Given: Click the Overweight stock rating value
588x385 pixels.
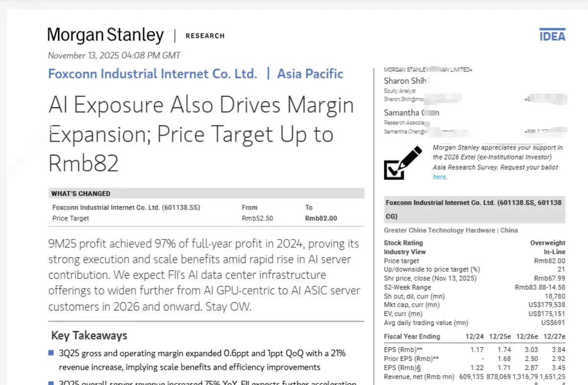Looking at the screenshot, I should tap(547, 243).
